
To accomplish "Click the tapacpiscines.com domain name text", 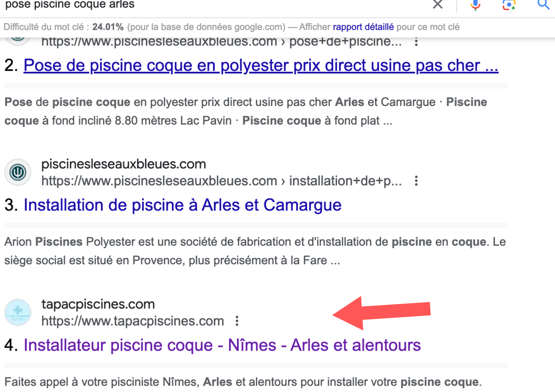I will [98, 304].
